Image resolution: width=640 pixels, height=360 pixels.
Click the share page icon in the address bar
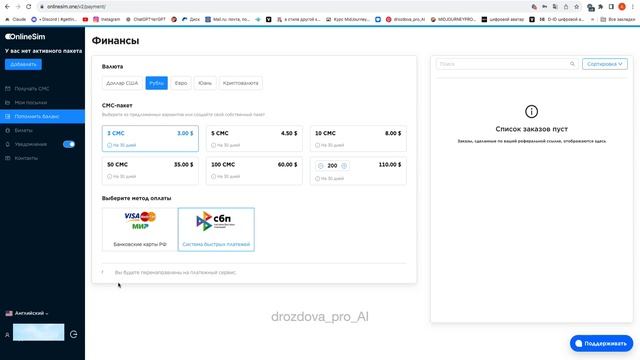click(x=566, y=7)
